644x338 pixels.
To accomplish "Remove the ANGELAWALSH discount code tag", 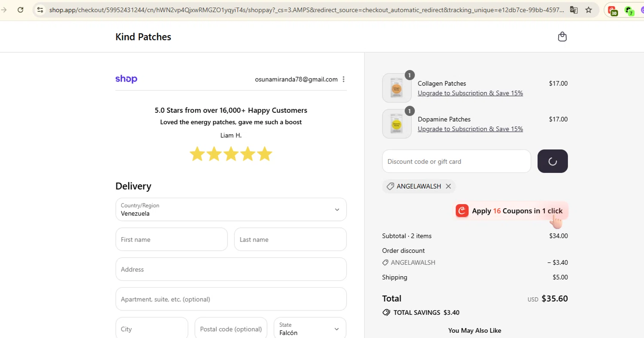I will tap(448, 186).
